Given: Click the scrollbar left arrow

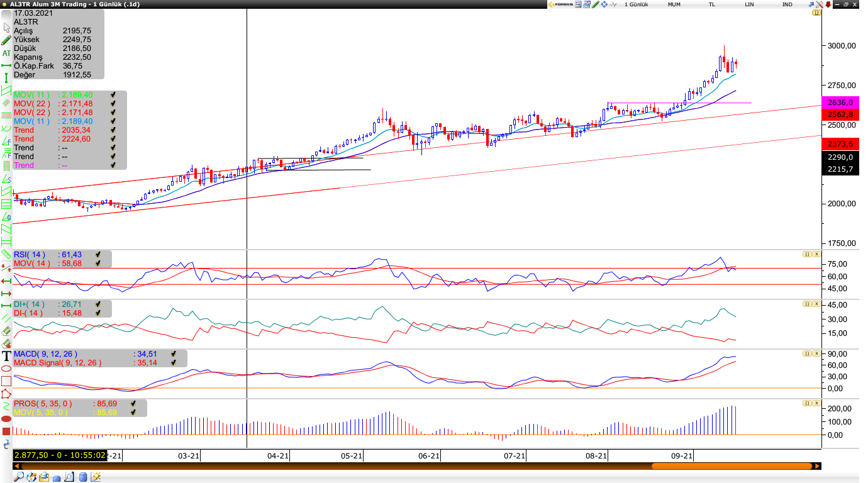Looking at the screenshot, I should pyautogui.click(x=16, y=466).
